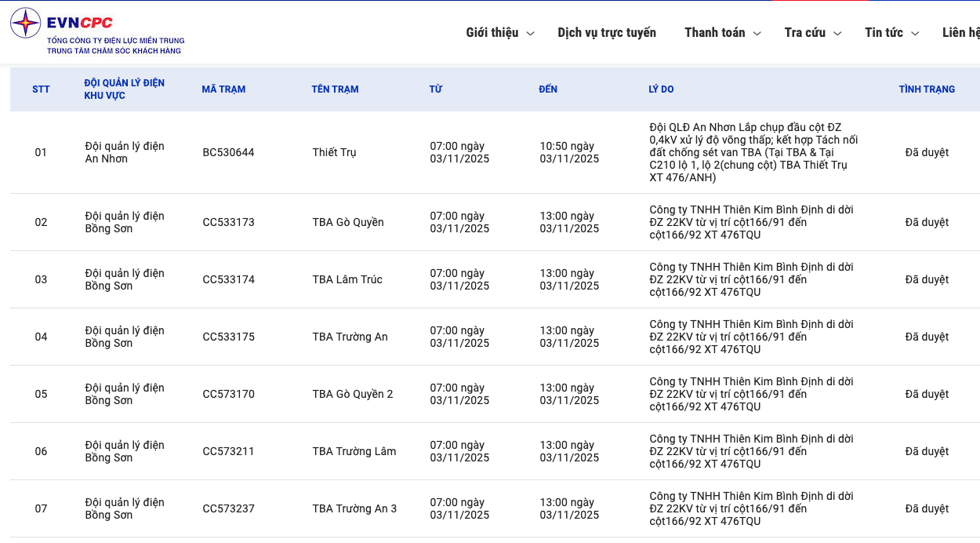Screen dimensions: 980x543
Task: Expand the Thanh toán dropdown arrow
Action: point(757,33)
